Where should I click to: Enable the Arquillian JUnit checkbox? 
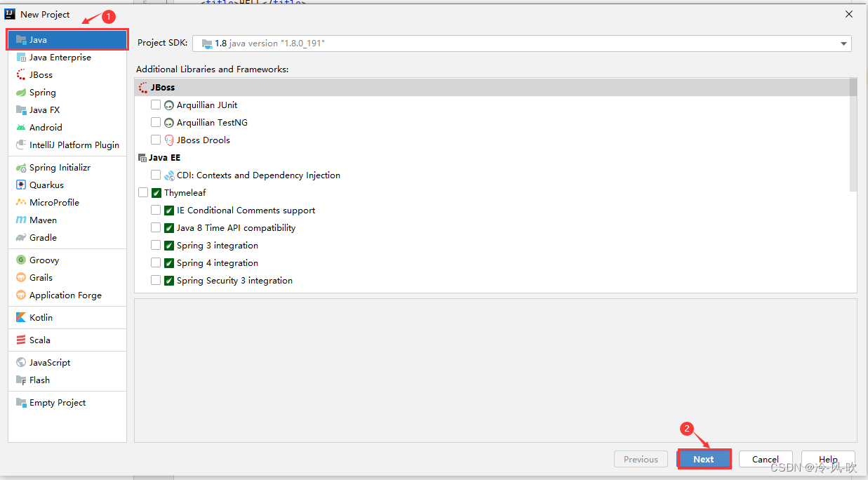pyautogui.click(x=156, y=105)
